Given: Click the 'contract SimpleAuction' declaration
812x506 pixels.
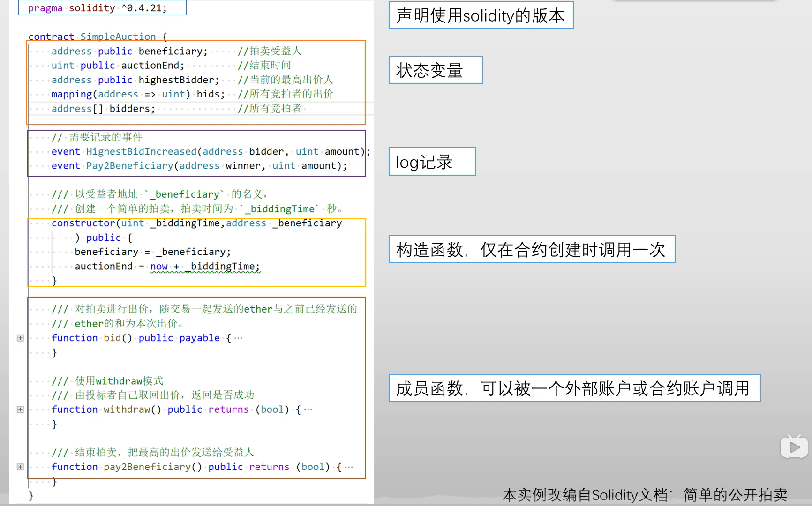Looking at the screenshot, I should tap(92, 37).
